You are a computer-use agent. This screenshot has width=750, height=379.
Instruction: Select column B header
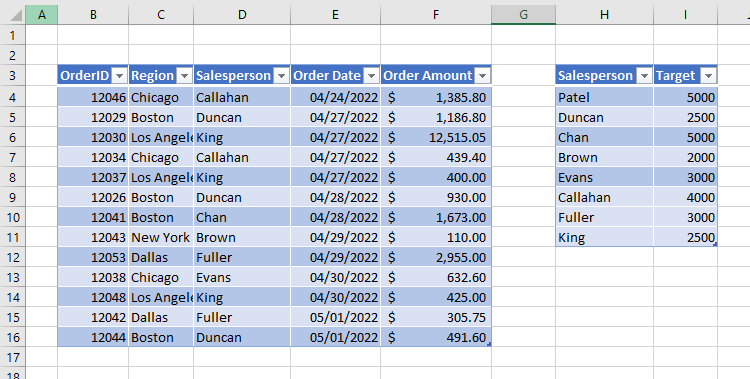coord(93,15)
